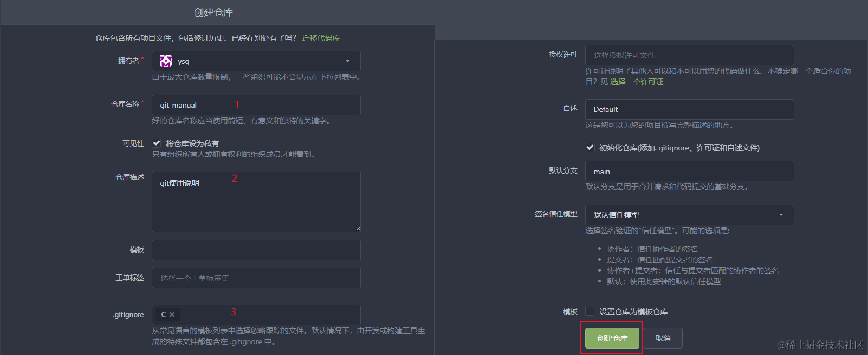Click the 工单标签 label
Viewport: 868px width, 355px height.
point(129,278)
